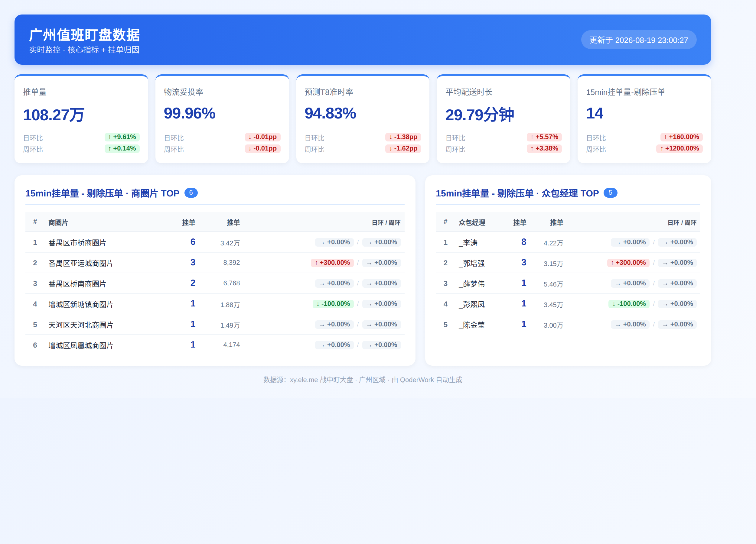Click the +3.38% badge on 平均配送时长 card

click(x=544, y=148)
